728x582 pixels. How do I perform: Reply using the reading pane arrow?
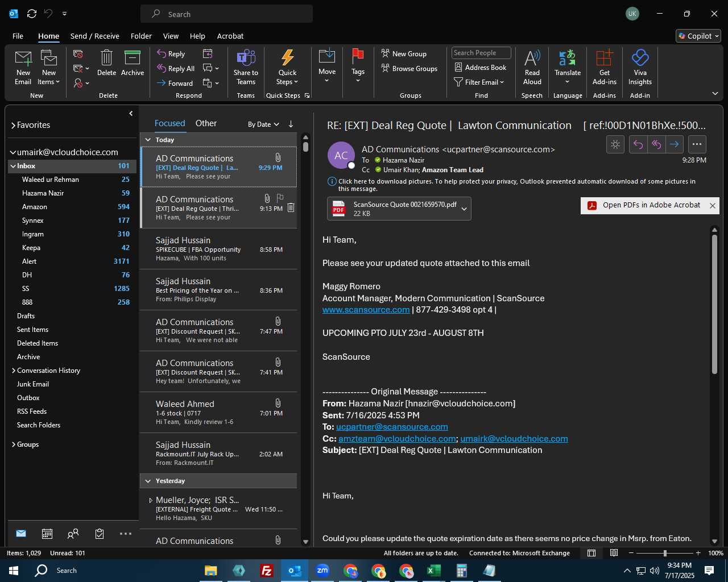(x=638, y=144)
